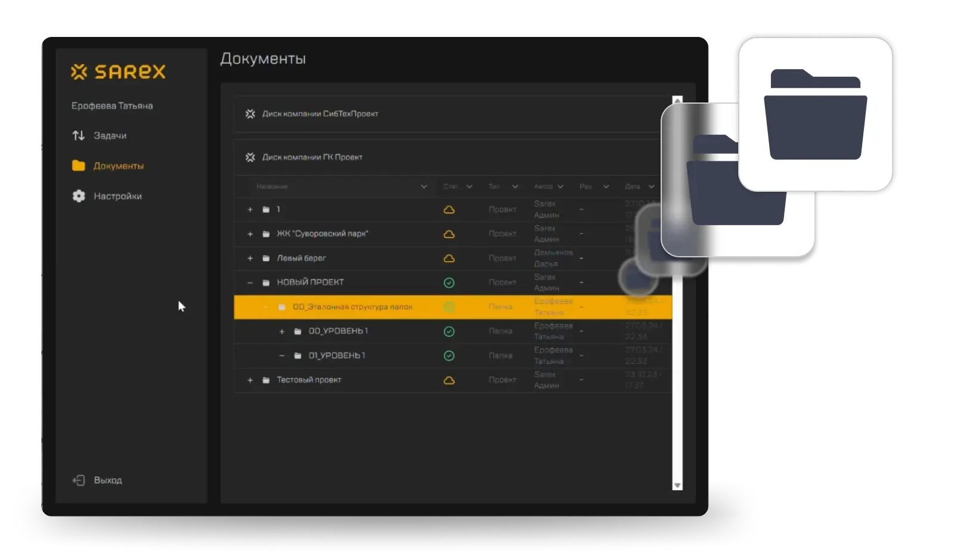Collapse the НОВЫЙ ПРОЕКТ tree node
The height and width of the screenshot is (560, 954).
(x=250, y=282)
